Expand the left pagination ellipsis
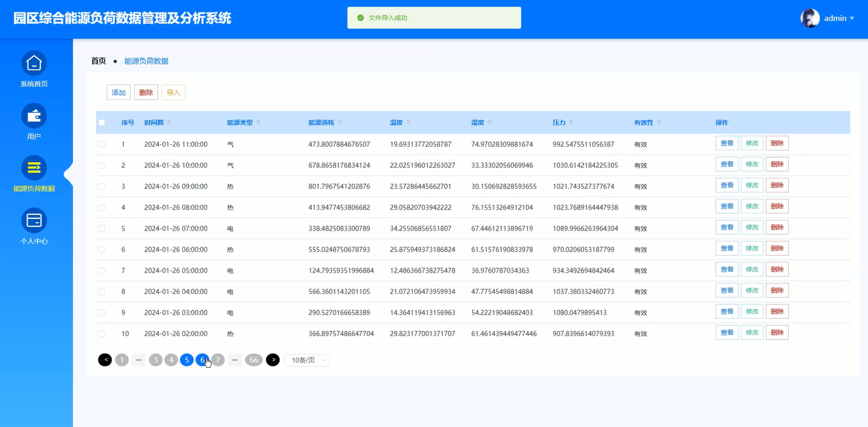This screenshot has height=427, width=868. (139, 360)
